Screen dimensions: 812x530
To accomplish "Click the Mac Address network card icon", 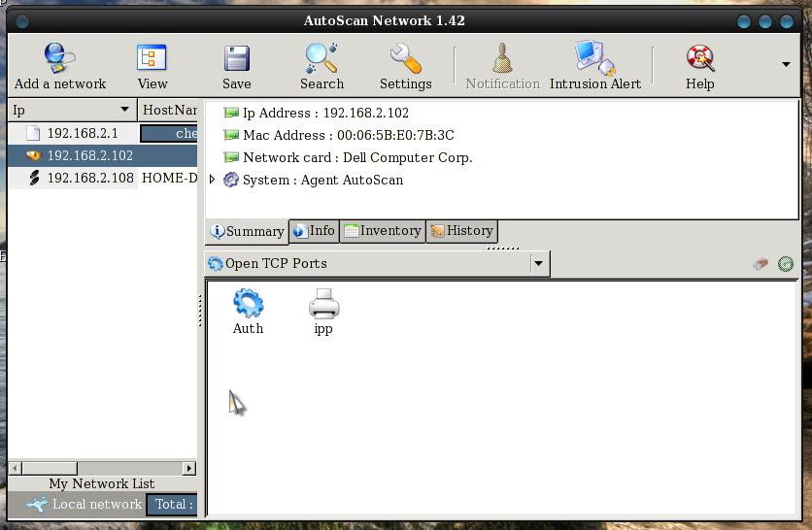I will click(x=231, y=135).
